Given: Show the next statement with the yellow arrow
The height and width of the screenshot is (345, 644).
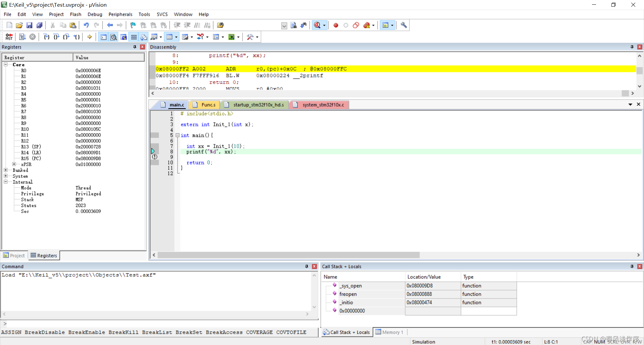Looking at the screenshot, I should 90,37.
